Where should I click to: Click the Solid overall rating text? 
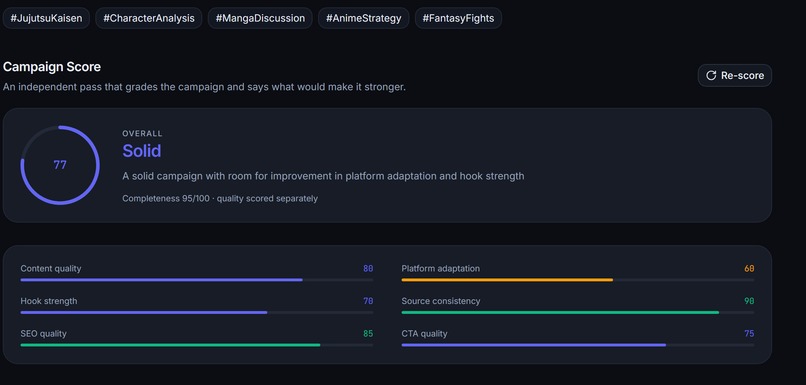[142, 151]
